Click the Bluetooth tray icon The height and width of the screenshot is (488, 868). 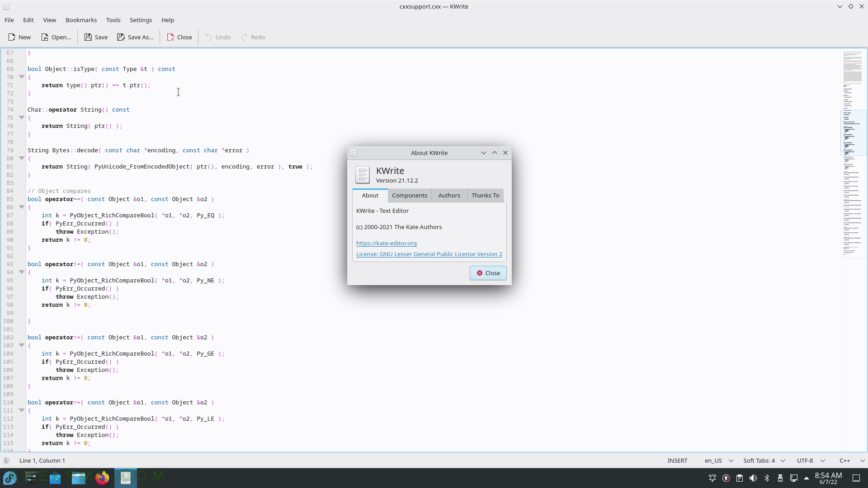point(767,478)
